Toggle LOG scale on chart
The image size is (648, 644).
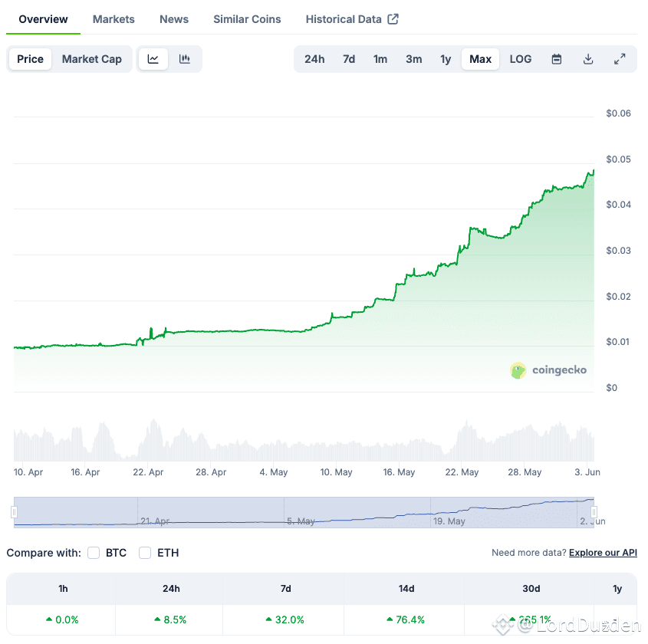coord(520,59)
